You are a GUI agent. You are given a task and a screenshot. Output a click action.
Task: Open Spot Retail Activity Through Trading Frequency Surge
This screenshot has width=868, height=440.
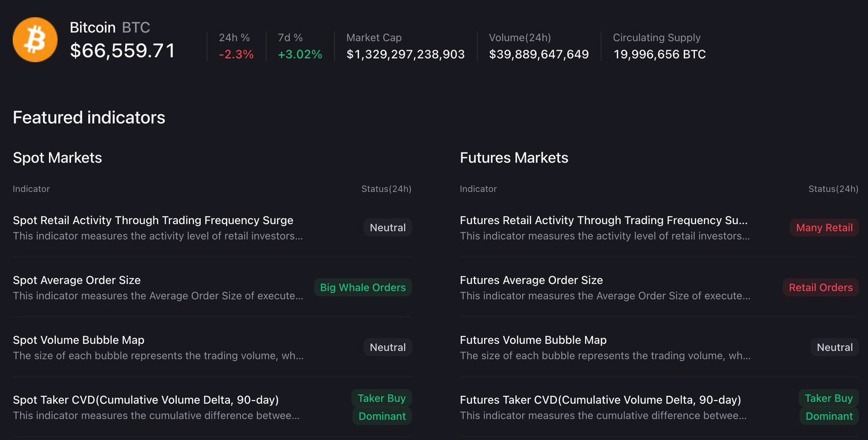[153, 220]
